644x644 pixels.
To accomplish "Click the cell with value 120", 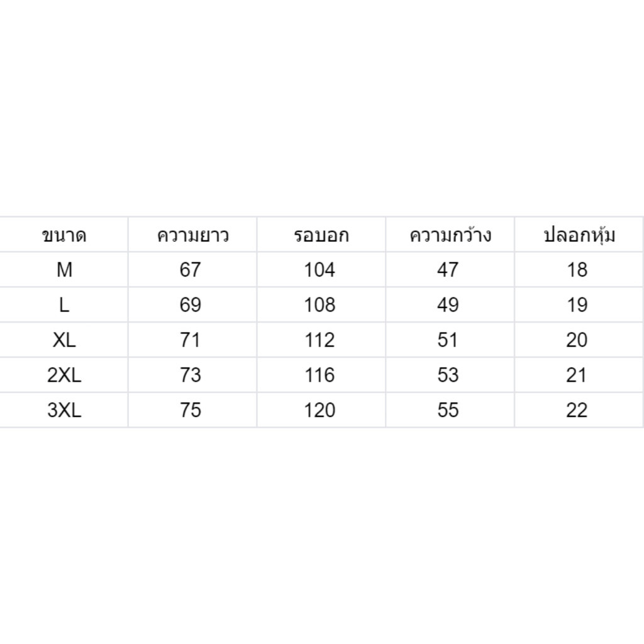I will pyautogui.click(x=321, y=410).
